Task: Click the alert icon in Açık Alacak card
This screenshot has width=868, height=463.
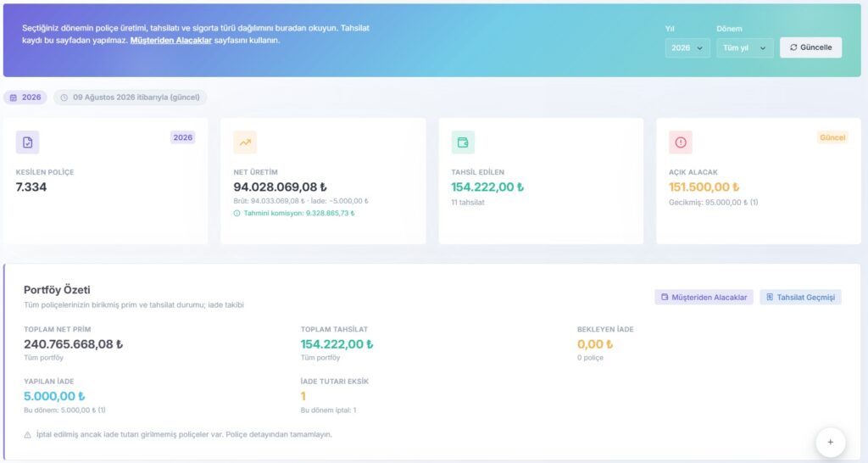Action: point(681,142)
